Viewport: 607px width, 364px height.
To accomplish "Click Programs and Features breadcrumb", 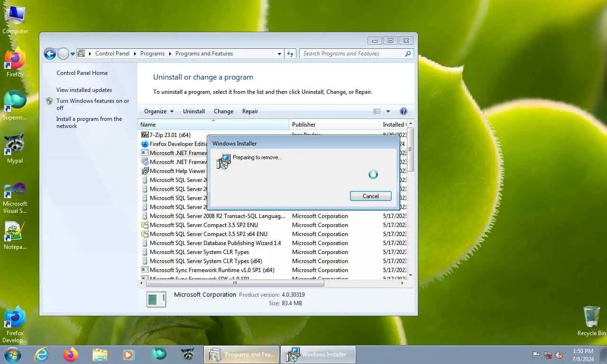I will 204,54.
